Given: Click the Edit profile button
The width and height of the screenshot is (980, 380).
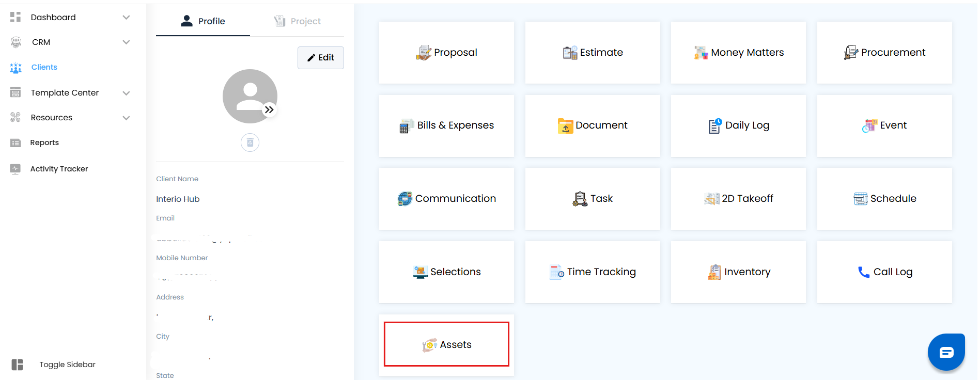Looking at the screenshot, I should click(x=320, y=57).
